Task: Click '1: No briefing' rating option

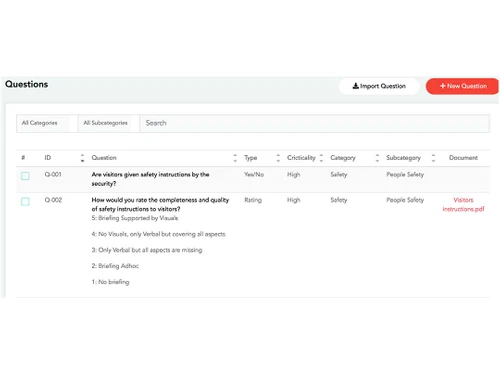Action: pos(110,282)
